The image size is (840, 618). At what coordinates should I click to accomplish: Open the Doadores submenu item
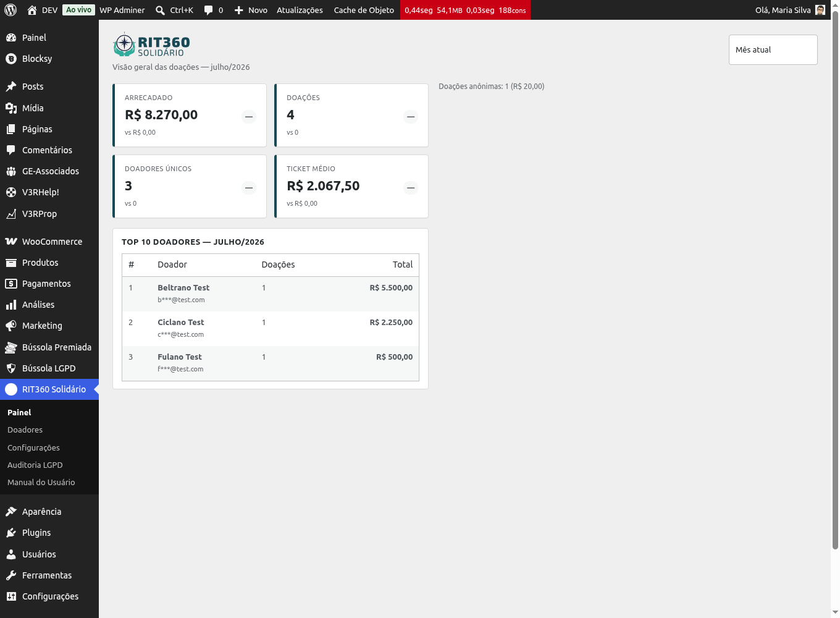[x=25, y=430]
